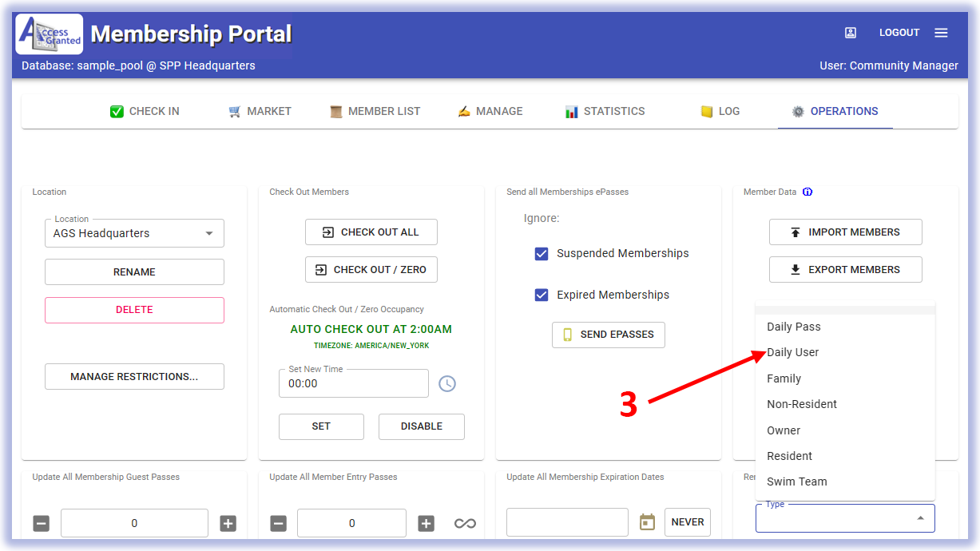The image size is (980, 551).
Task: Decrease member entry passes with minus icon
Action: (x=278, y=523)
